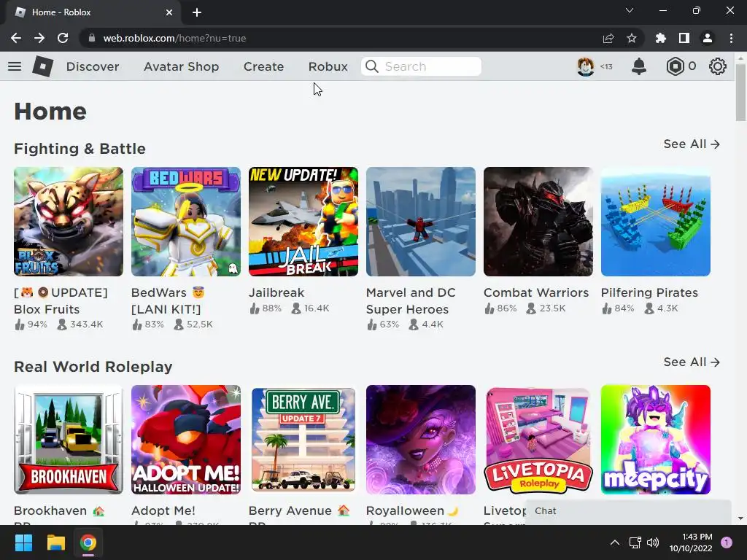The width and height of the screenshot is (747, 560).
Task: Open the Avatar Shop
Action: [x=181, y=66]
